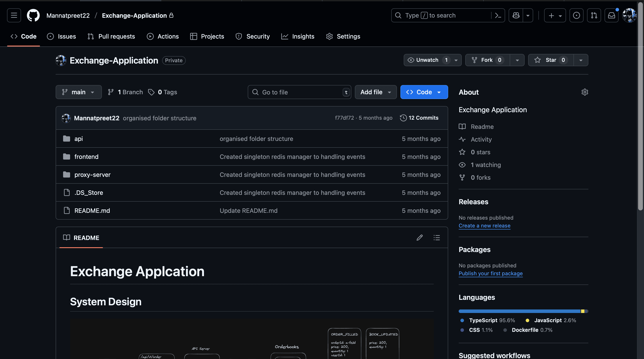Open the 0 stars link
This screenshot has width=644, height=359.
tap(474, 152)
